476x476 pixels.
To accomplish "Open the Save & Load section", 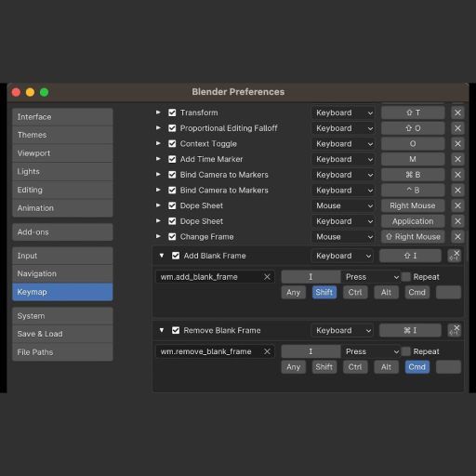I will [62, 334].
